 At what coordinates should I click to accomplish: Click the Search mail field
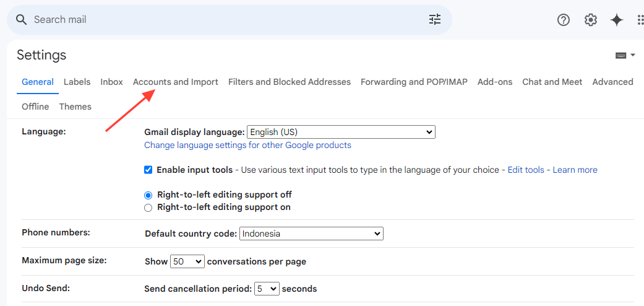229,19
